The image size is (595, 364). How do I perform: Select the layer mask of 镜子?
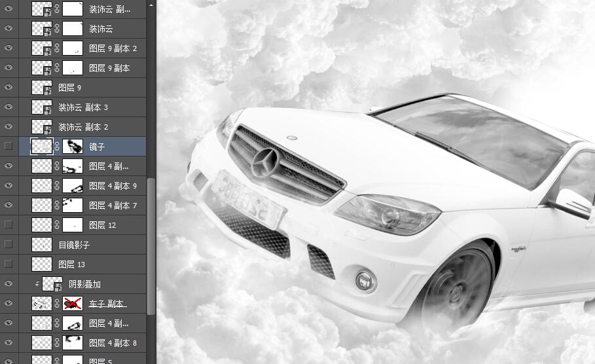73,146
